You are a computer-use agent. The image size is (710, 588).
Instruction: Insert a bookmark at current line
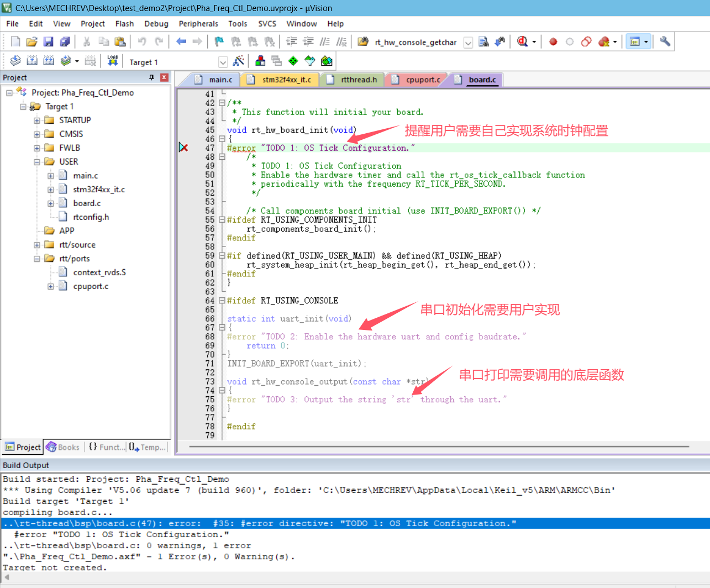pyautogui.click(x=218, y=42)
